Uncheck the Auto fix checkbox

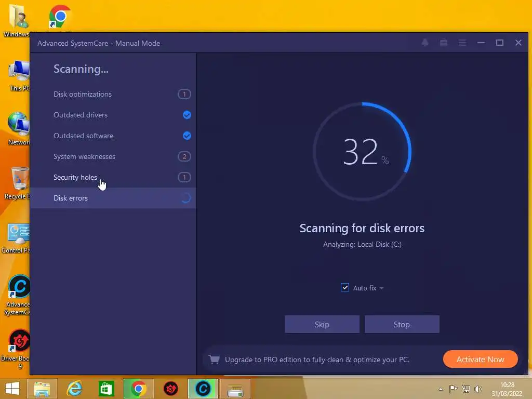pyautogui.click(x=345, y=287)
